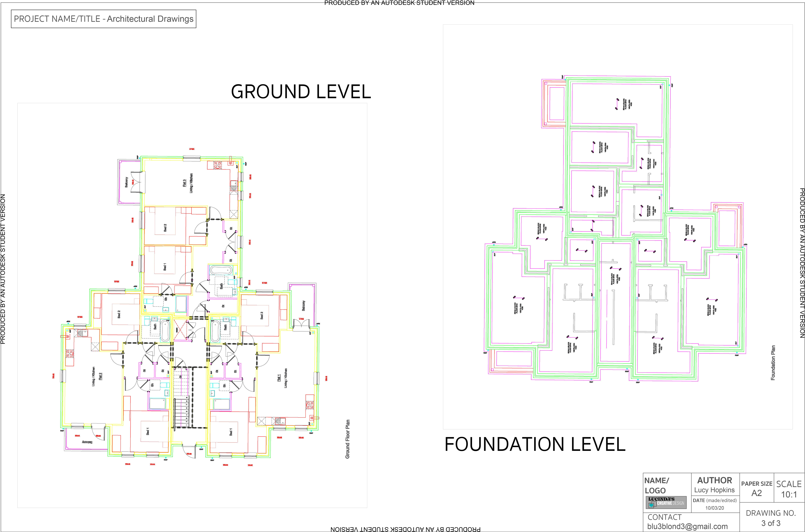Screen dimensions: 805x532
Task: Select the FOUNDATION LEVEL heading
Action: (535, 444)
